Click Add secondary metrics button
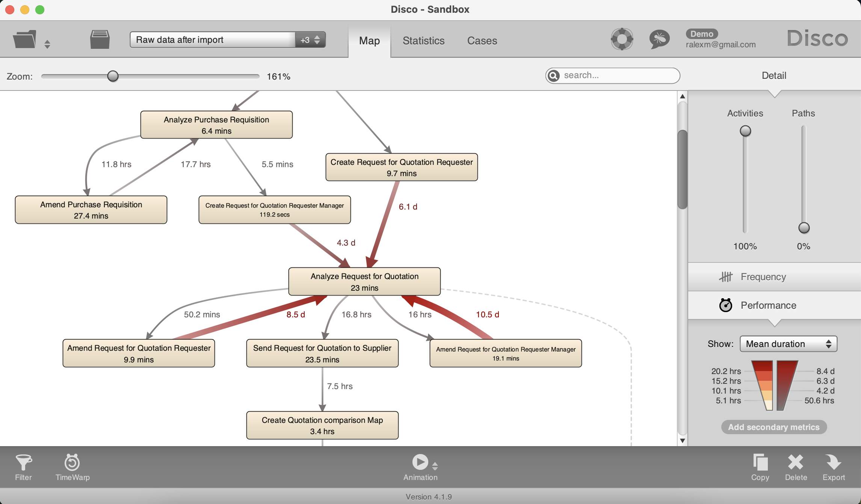The height and width of the screenshot is (504, 861). (x=774, y=427)
